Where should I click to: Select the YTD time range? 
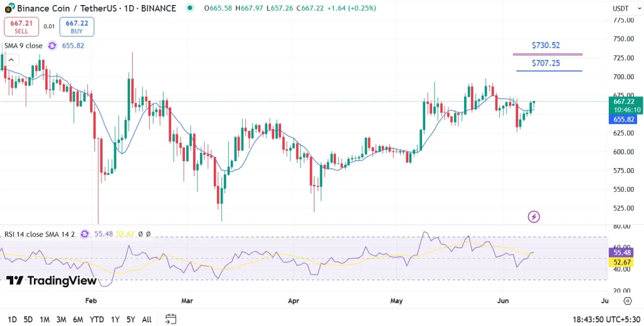96,320
